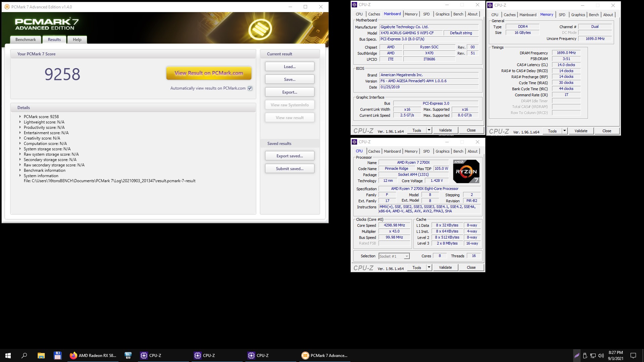The width and height of the screenshot is (644, 362).
Task: Open the notification center icon
Action: tap(633, 355)
